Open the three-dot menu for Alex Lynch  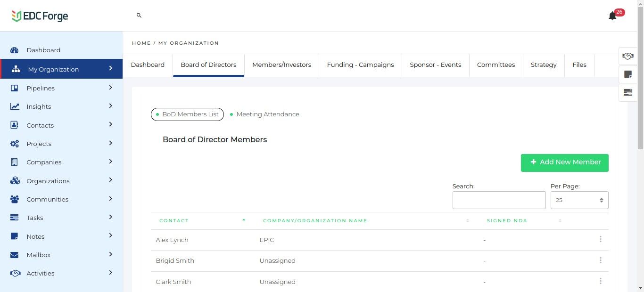600,239
